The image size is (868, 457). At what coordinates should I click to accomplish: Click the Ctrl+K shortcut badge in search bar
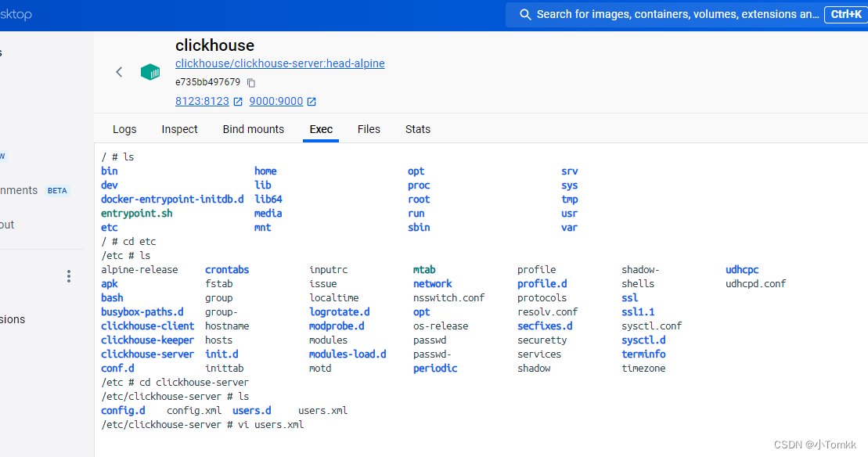click(x=845, y=14)
